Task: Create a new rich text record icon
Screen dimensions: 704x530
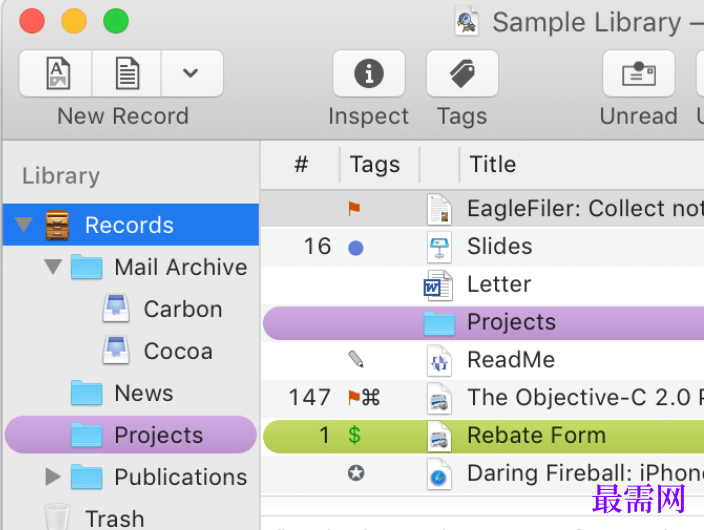Action: (58, 73)
